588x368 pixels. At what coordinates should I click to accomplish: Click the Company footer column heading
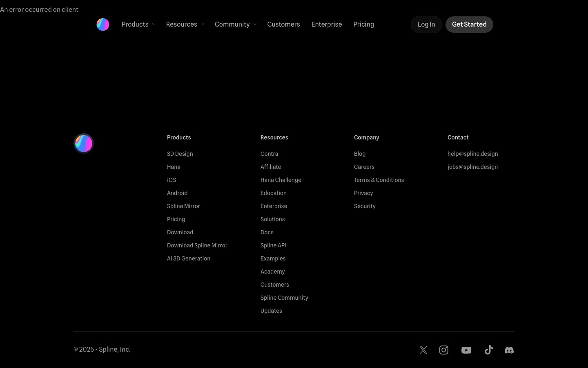pyautogui.click(x=367, y=137)
